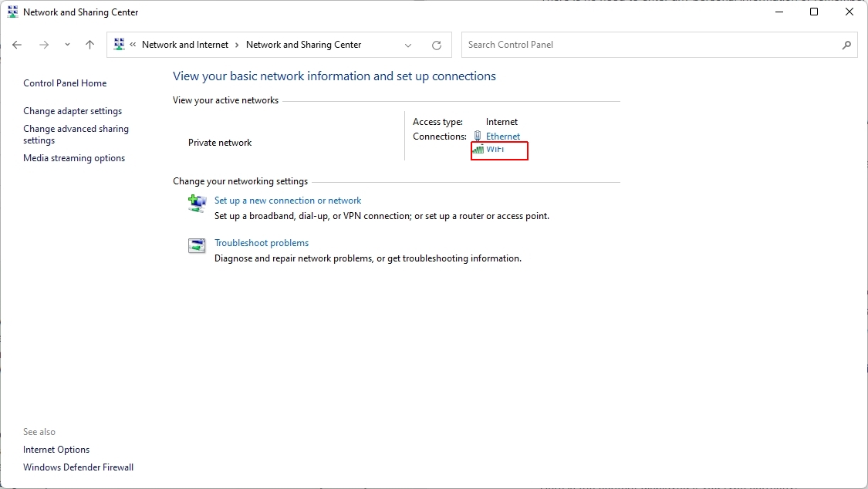868x489 pixels.
Task: Open the recent pages dropdown beside the forward arrow
Action: coord(67,45)
